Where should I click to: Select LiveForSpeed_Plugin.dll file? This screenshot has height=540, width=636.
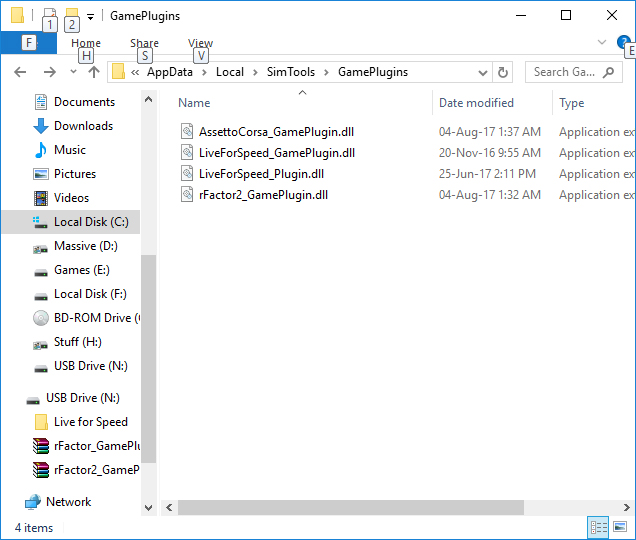(x=261, y=174)
